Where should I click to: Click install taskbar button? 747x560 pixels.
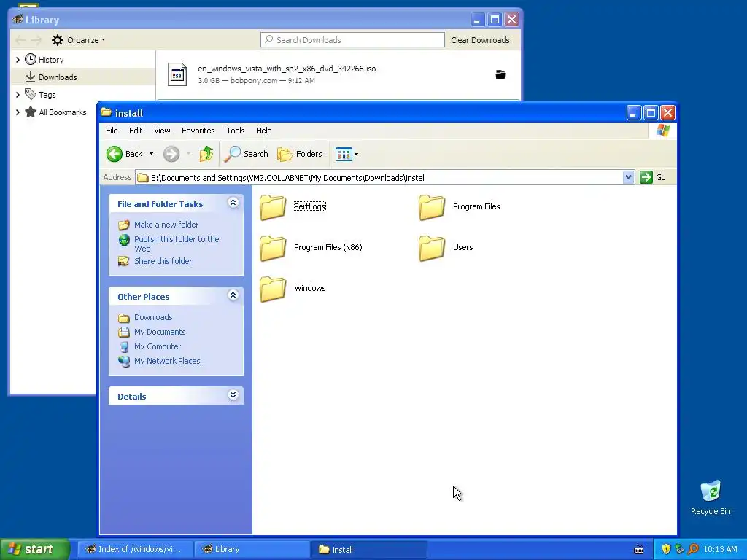(x=369, y=549)
